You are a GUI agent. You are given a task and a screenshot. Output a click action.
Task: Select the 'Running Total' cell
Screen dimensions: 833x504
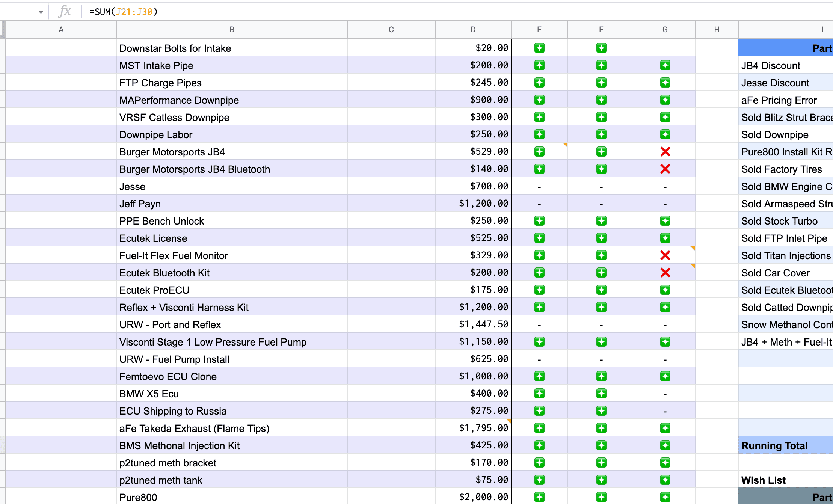[x=786, y=445]
